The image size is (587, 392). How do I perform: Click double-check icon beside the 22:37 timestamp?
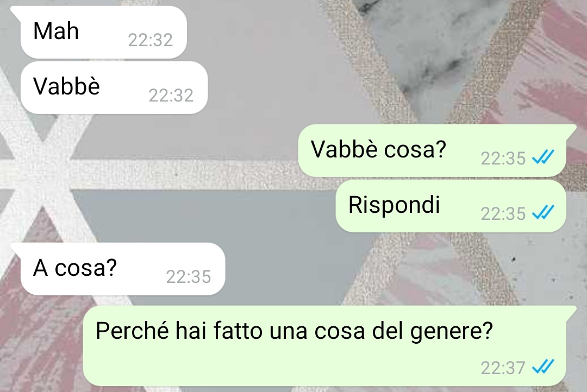[543, 366]
